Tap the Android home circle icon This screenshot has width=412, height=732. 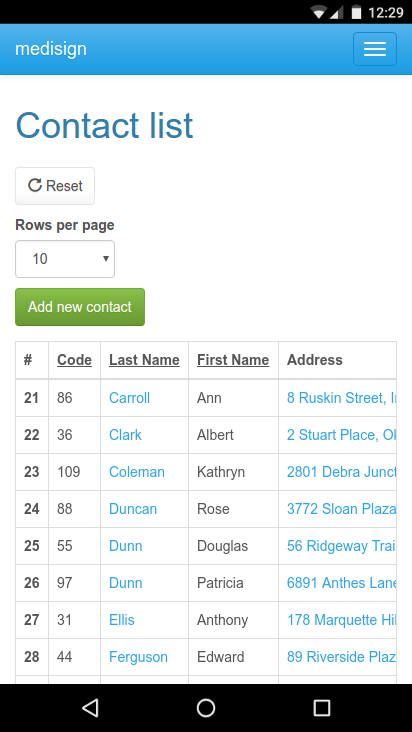[x=206, y=708]
